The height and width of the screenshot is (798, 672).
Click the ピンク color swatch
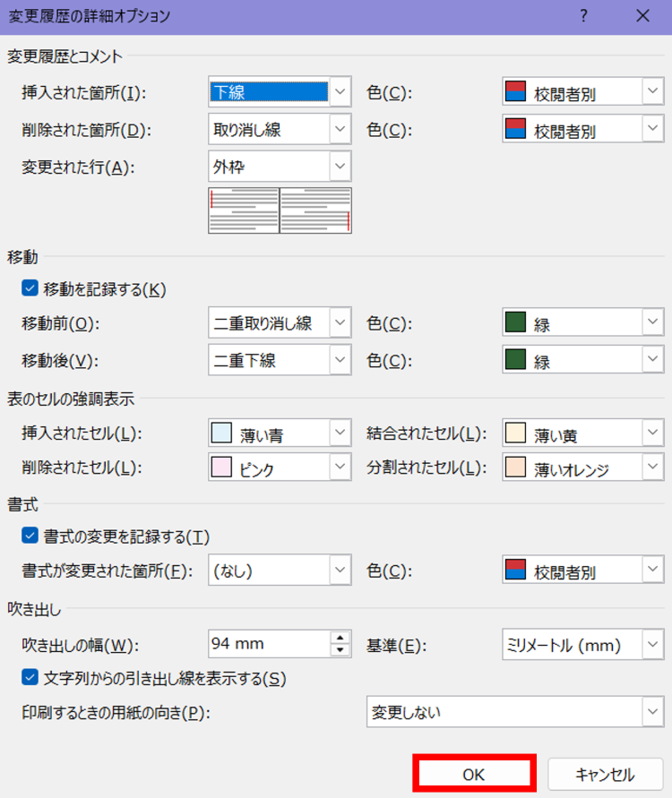(x=221, y=467)
